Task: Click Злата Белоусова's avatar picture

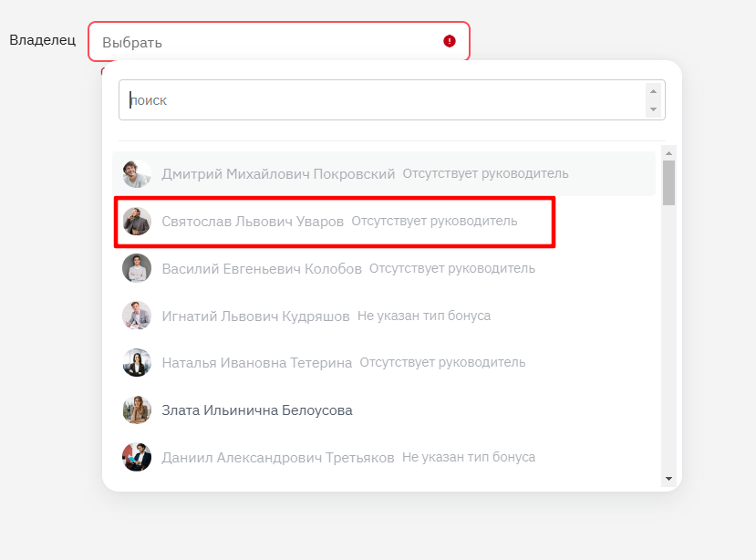Action: pyautogui.click(x=137, y=410)
